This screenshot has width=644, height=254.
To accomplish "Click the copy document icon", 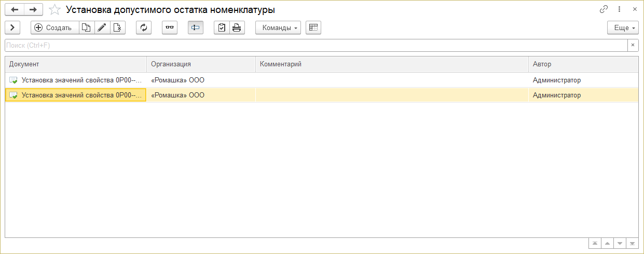I will pos(87,28).
